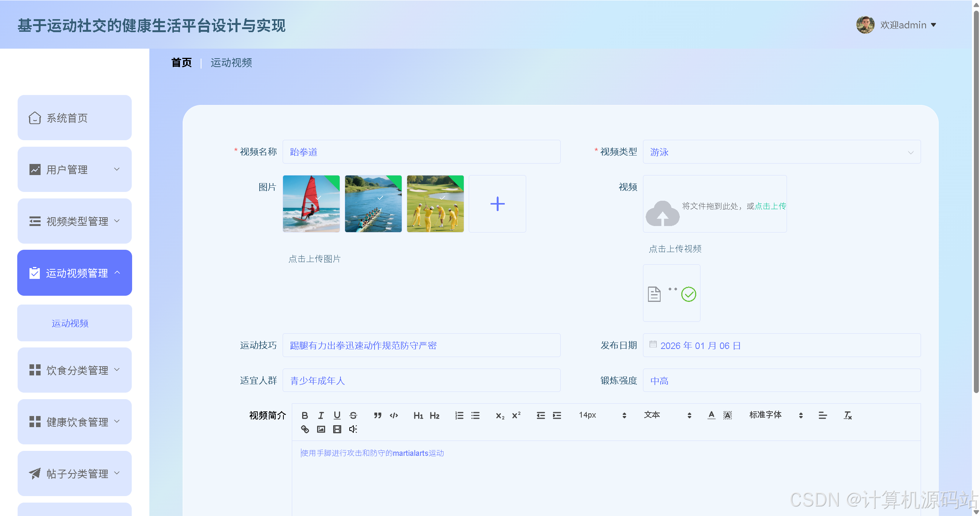This screenshot has height=516, width=980.
Task: Increase indent in editor
Action: click(557, 415)
